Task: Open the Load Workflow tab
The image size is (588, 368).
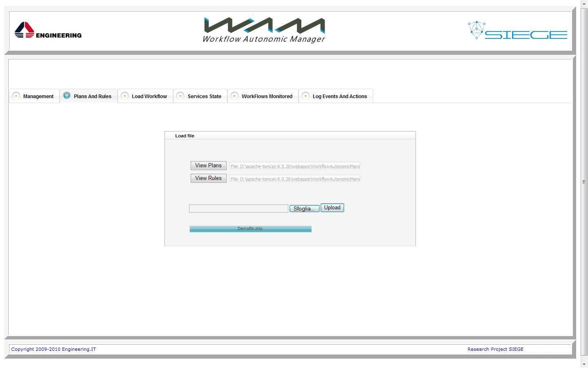Action: (149, 96)
